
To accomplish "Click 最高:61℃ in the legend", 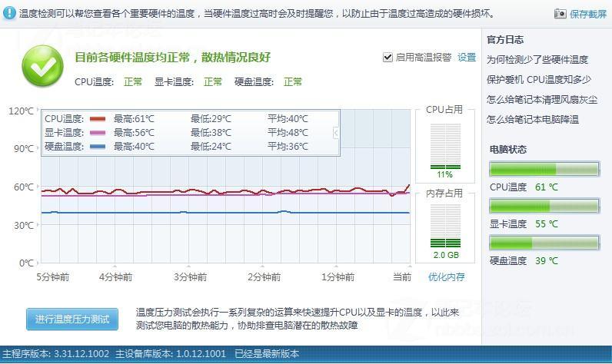I will [x=134, y=119].
